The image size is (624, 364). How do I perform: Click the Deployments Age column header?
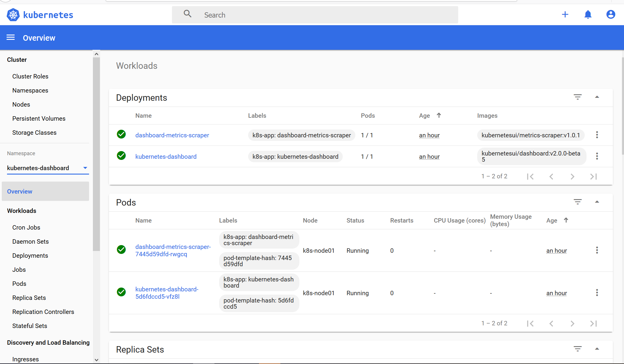424,115
